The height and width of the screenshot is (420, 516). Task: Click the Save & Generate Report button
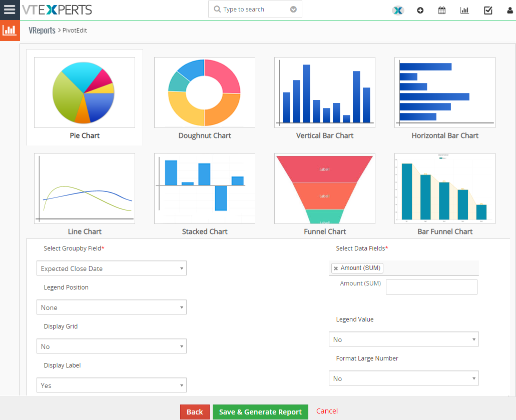coord(260,411)
